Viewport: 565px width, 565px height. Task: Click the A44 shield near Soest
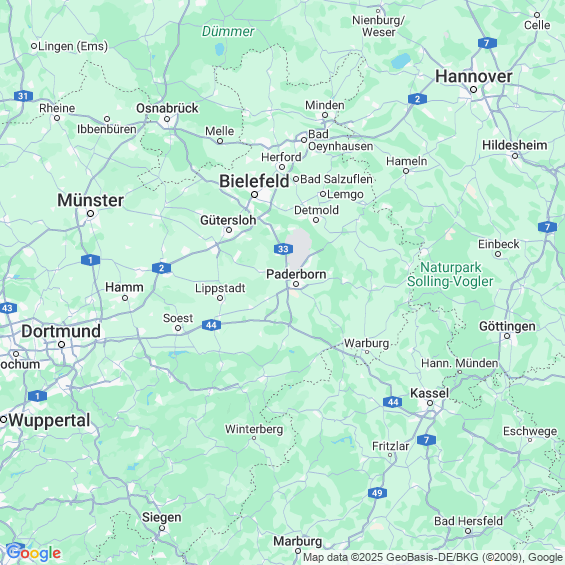click(x=212, y=325)
